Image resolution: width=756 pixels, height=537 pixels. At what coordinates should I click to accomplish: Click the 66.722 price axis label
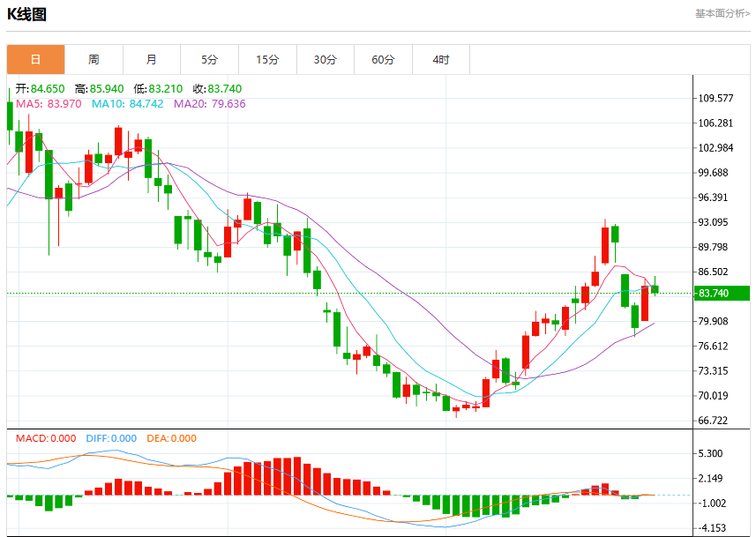(713, 421)
